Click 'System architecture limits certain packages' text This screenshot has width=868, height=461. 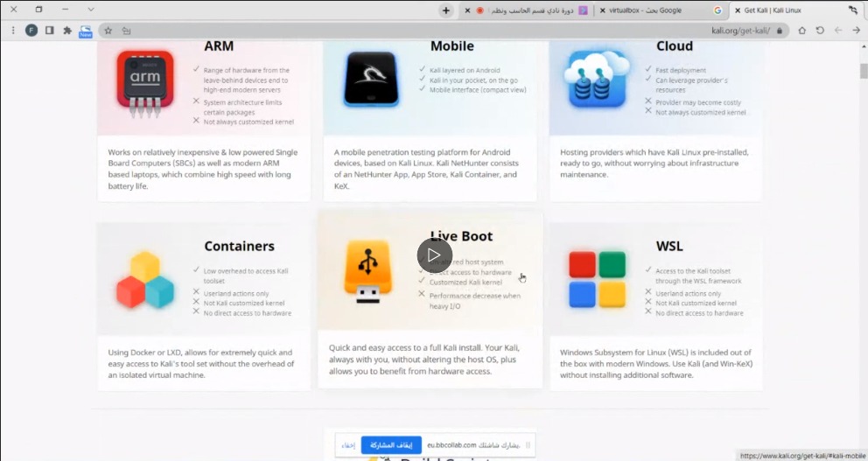(242, 108)
